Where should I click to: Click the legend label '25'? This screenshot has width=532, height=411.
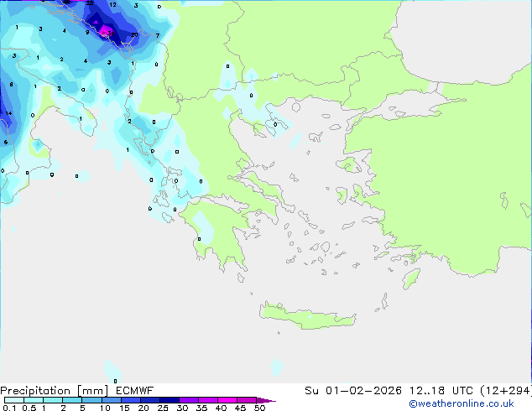tap(163, 408)
